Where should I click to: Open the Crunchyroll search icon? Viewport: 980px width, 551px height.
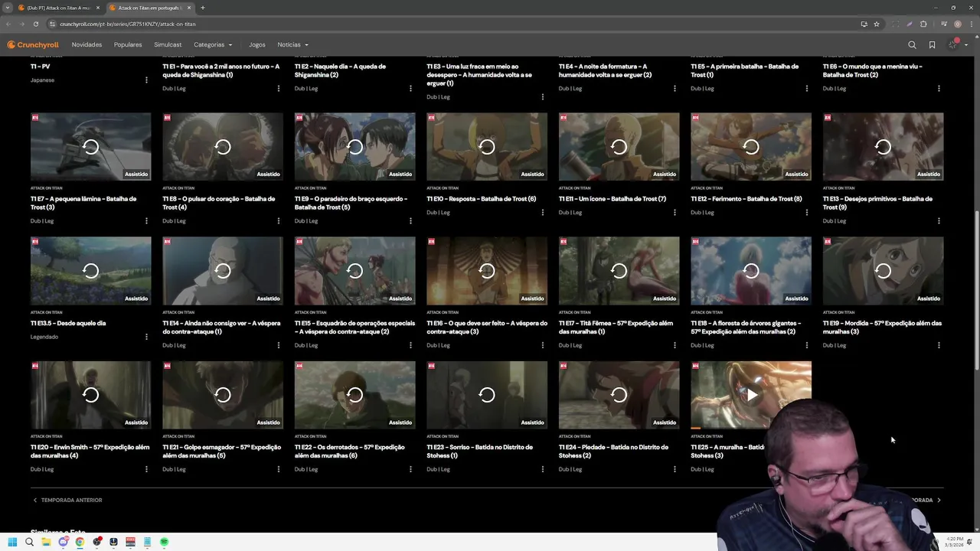(x=912, y=44)
